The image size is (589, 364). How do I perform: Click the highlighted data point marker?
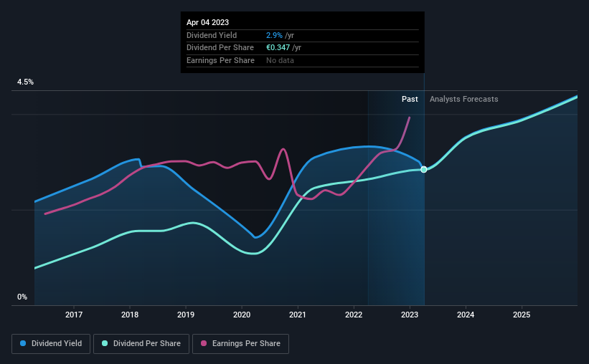[424, 170]
